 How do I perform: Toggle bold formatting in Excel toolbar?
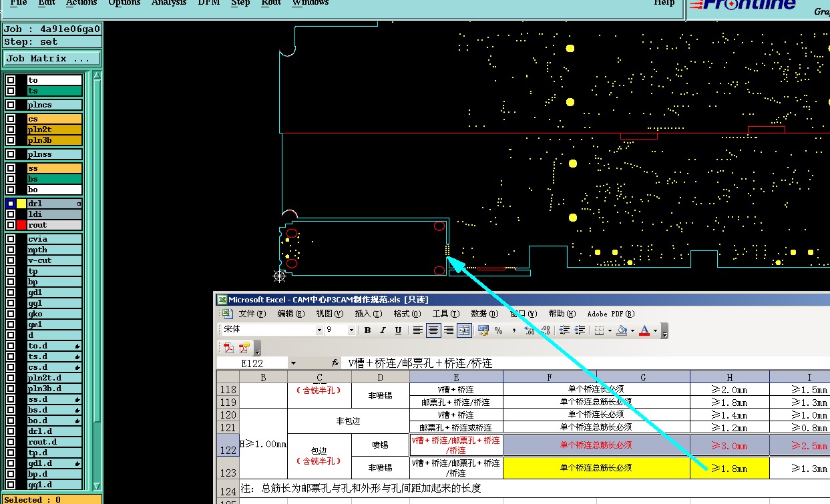tap(367, 330)
